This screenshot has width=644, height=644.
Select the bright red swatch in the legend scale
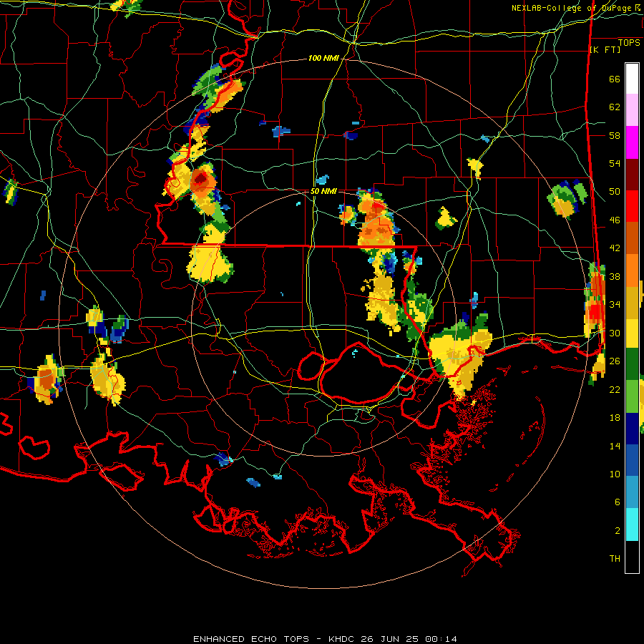[x=632, y=206]
